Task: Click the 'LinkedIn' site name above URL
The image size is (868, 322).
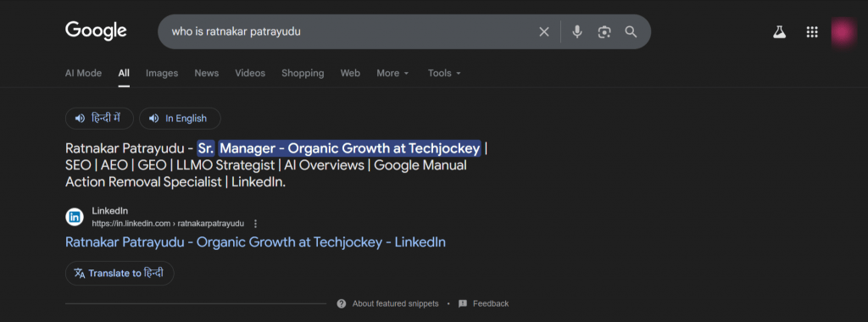Action: (110, 211)
